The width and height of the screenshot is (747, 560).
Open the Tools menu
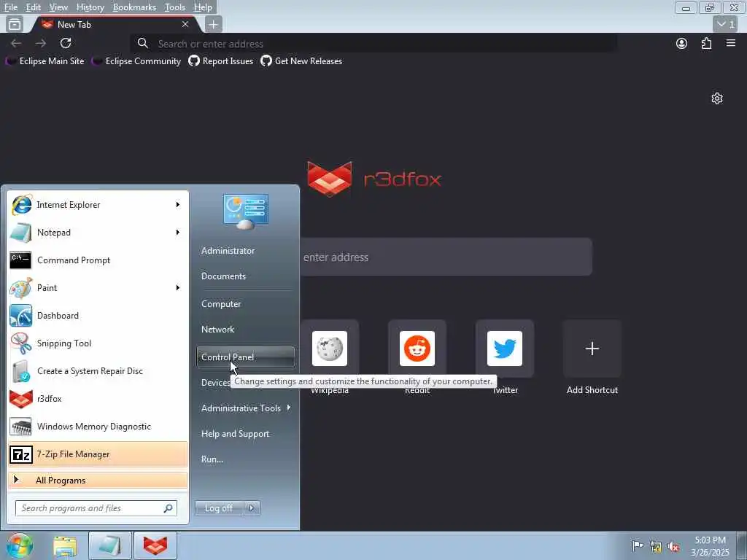click(174, 7)
